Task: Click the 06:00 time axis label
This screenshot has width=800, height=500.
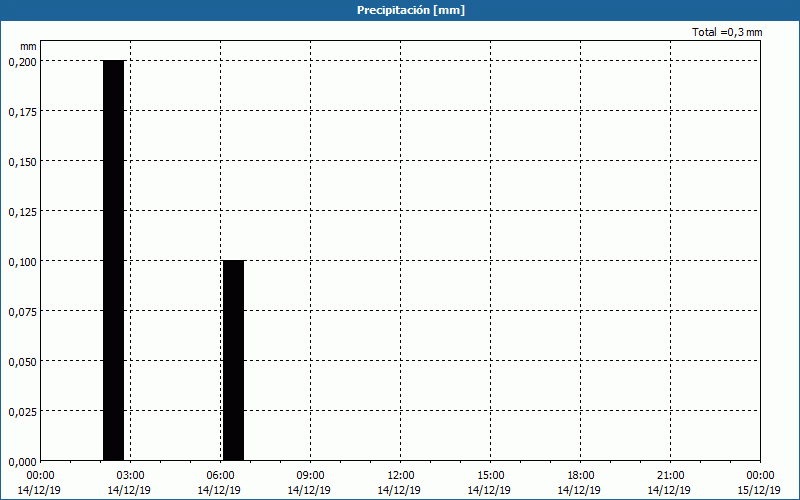Action: click(x=220, y=476)
